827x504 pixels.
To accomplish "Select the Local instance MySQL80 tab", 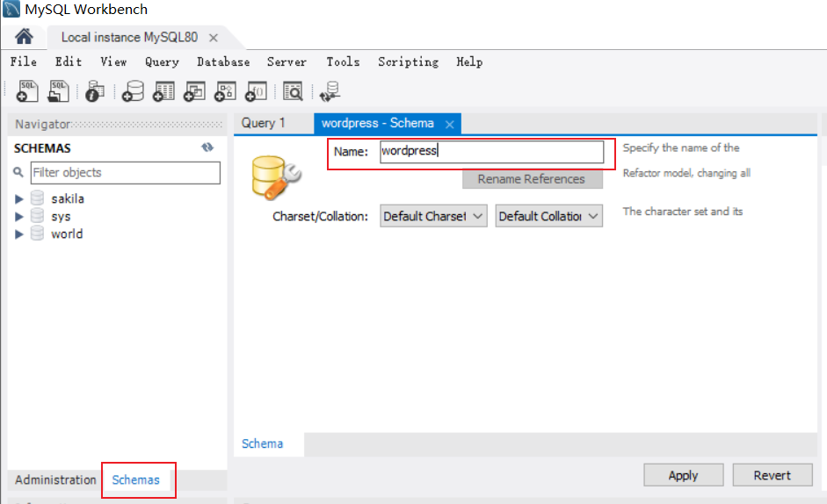I will pos(129,38).
